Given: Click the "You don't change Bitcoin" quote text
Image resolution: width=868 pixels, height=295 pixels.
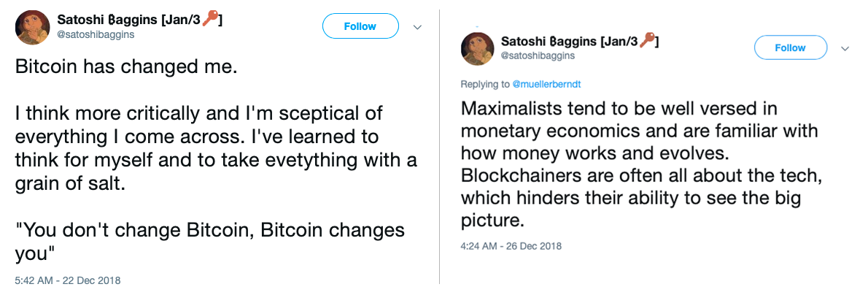Looking at the screenshot, I should 209,241.
